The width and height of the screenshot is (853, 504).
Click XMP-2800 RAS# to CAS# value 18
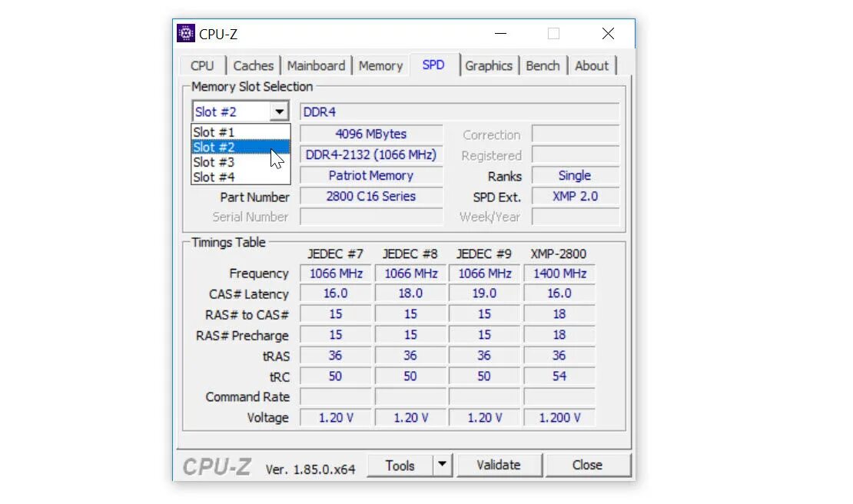coord(559,314)
